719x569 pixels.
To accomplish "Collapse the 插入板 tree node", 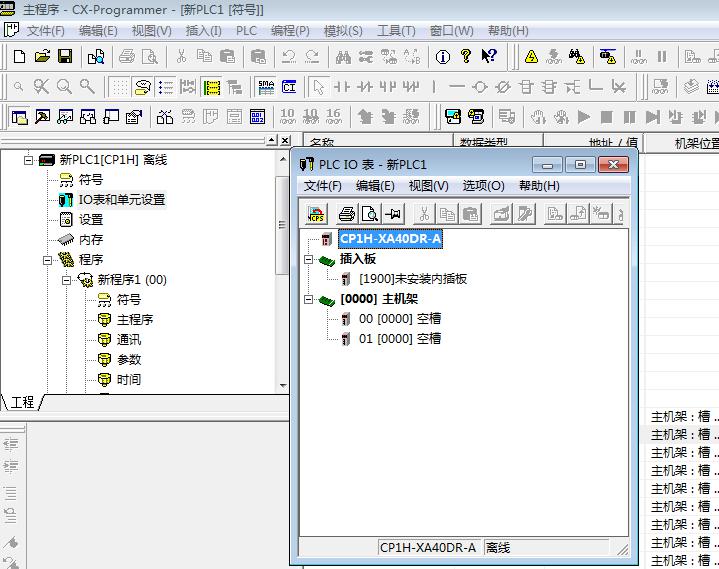I will (x=309, y=259).
